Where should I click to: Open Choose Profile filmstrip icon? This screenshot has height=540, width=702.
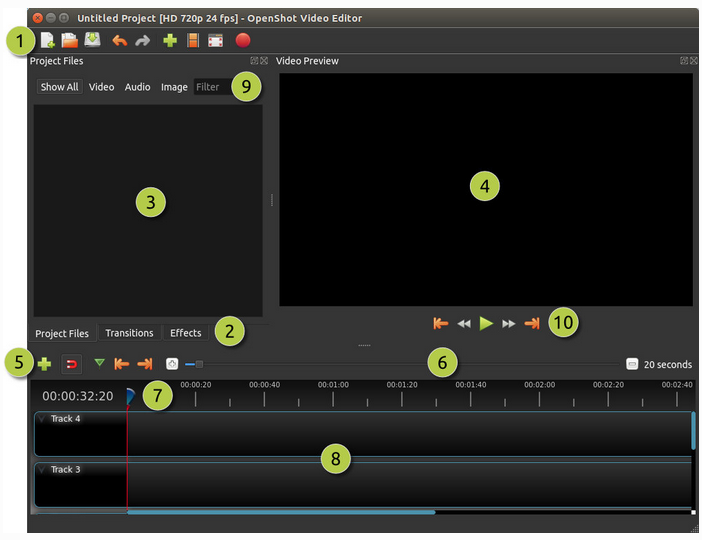tap(193, 41)
